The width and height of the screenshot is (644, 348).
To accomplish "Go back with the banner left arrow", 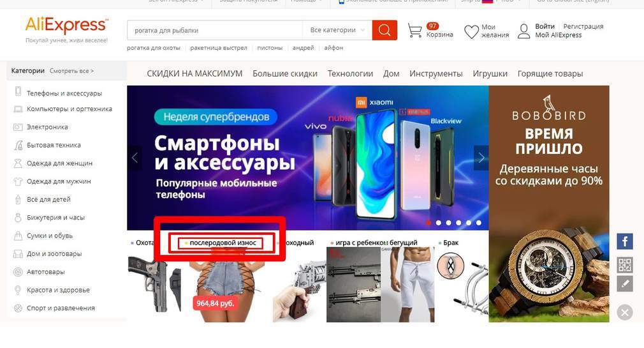I will pyautogui.click(x=135, y=158).
